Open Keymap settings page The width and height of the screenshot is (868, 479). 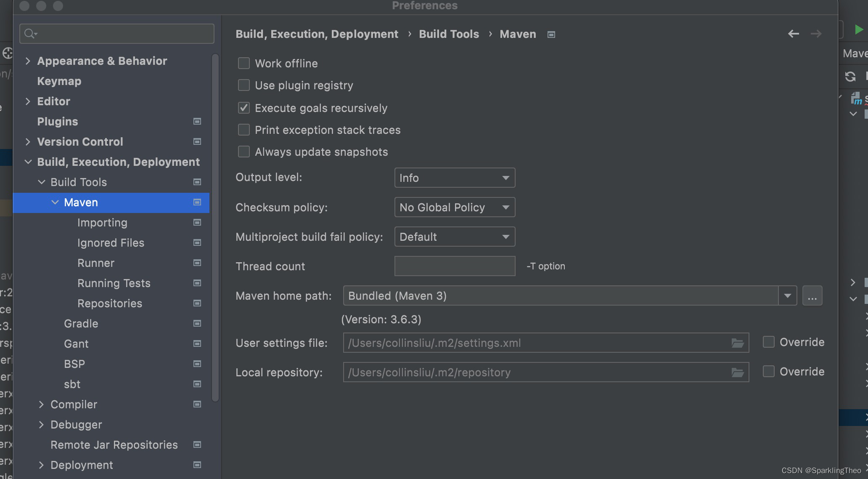59,81
